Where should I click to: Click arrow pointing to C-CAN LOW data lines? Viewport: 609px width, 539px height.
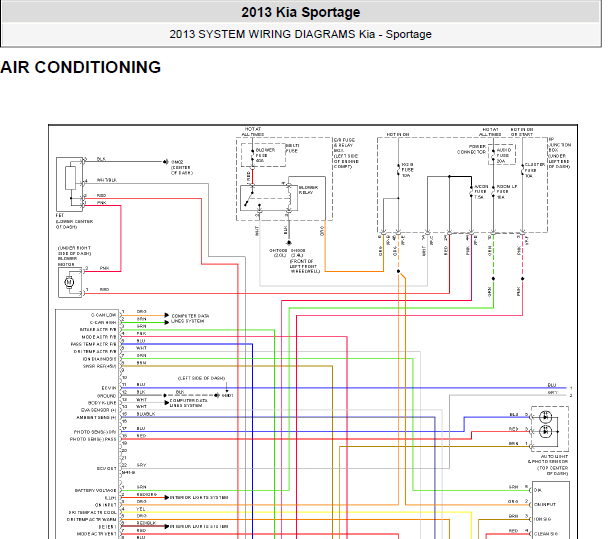tap(167, 315)
